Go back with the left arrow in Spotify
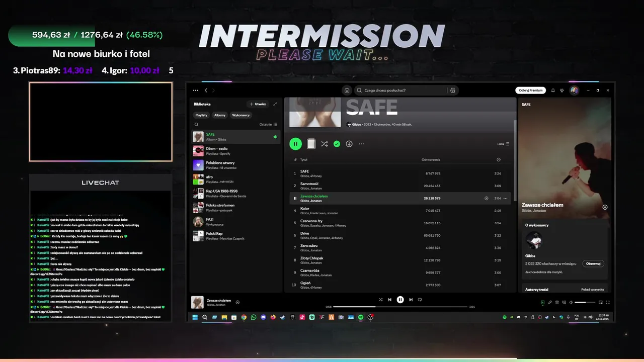This screenshot has width=644, height=362. tap(206, 90)
